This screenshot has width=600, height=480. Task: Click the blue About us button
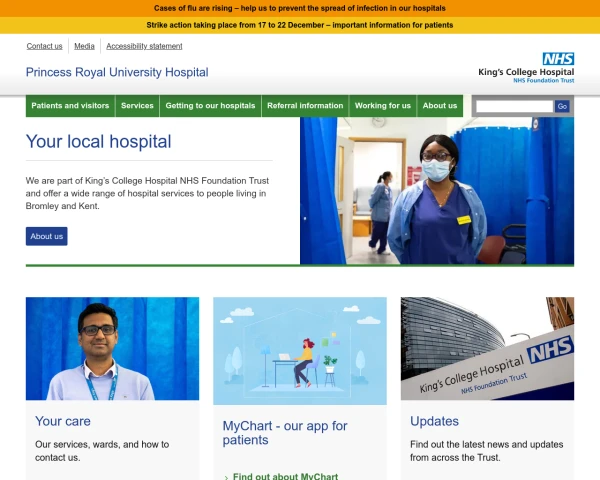pos(47,236)
